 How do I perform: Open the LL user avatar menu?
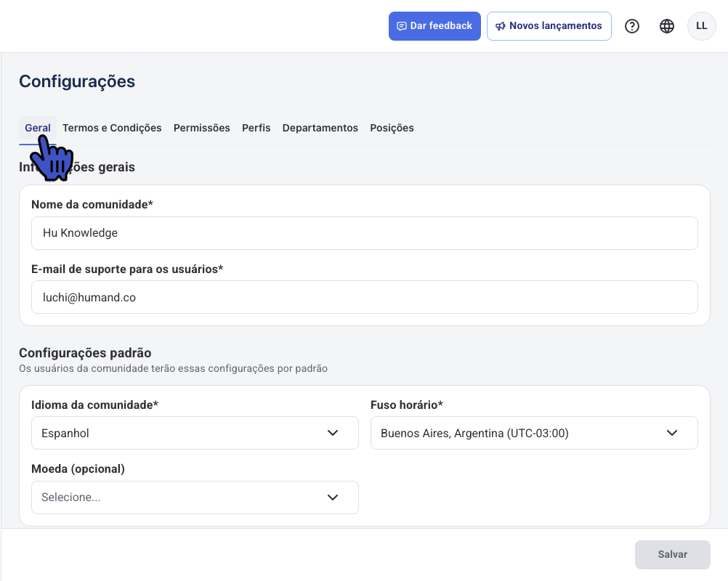click(701, 26)
